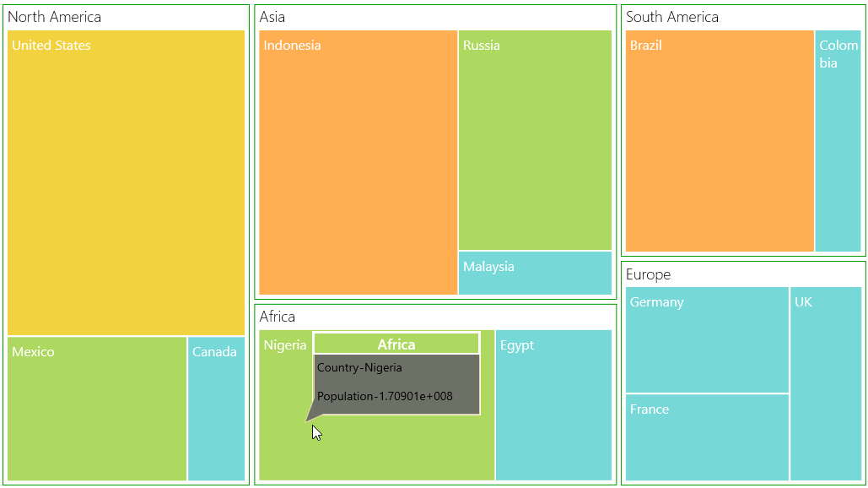Screen dimensions: 868x488
Task: Click the Europe group header
Action: pos(648,274)
